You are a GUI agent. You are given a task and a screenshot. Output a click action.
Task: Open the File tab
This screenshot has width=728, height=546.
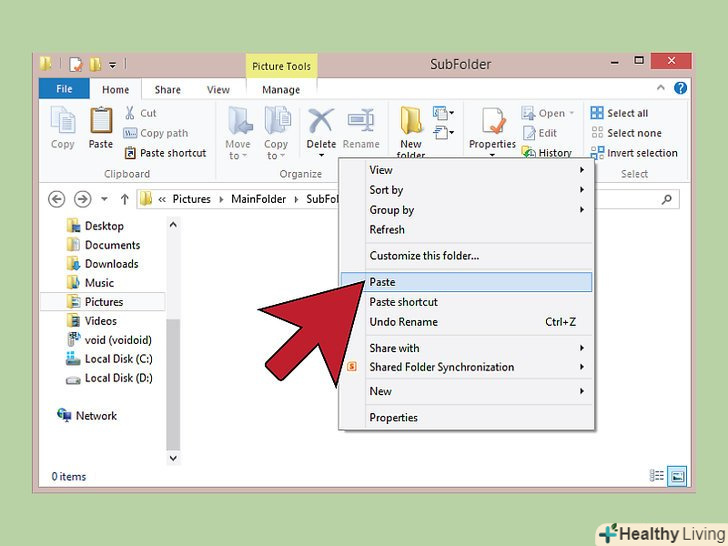click(x=64, y=89)
